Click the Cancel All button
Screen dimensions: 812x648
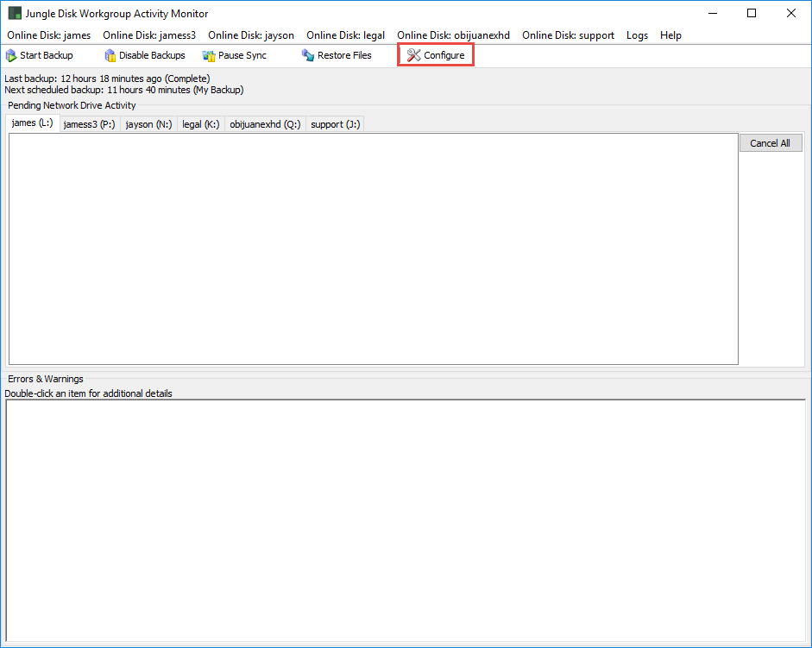click(x=771, y=143)
